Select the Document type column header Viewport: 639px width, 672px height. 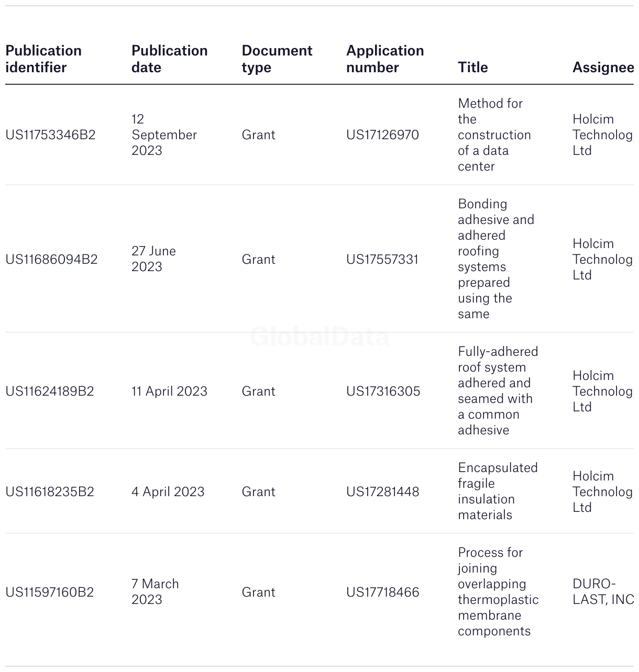[277, 59]
